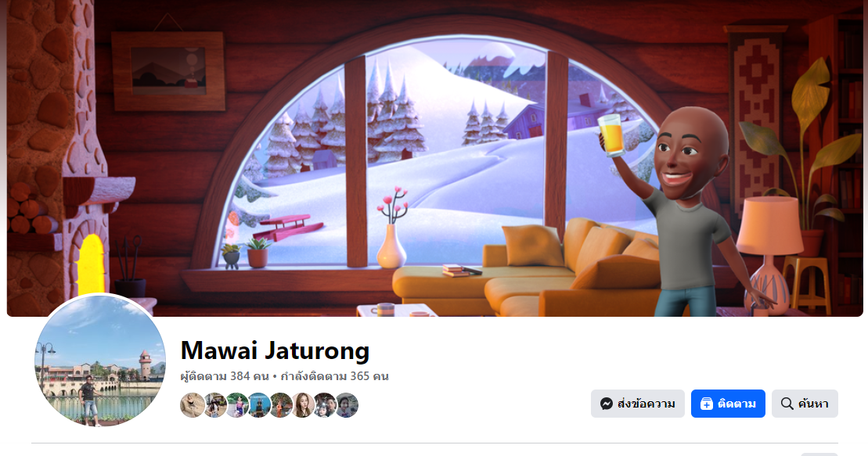Click the Messenger icon on the message button

pos(606,404)
